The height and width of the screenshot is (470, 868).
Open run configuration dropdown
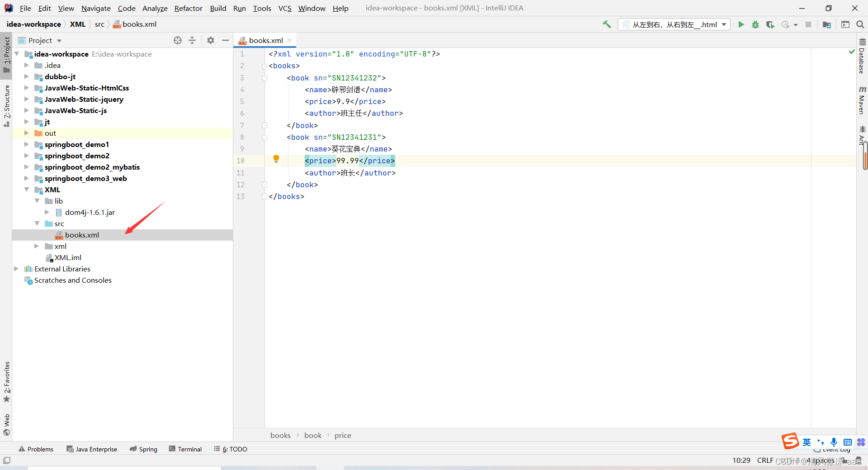[674, 24]
